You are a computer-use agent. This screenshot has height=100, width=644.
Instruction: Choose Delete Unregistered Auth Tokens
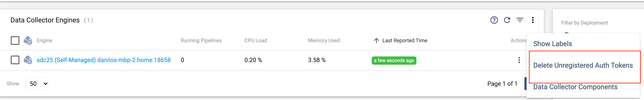583,66
